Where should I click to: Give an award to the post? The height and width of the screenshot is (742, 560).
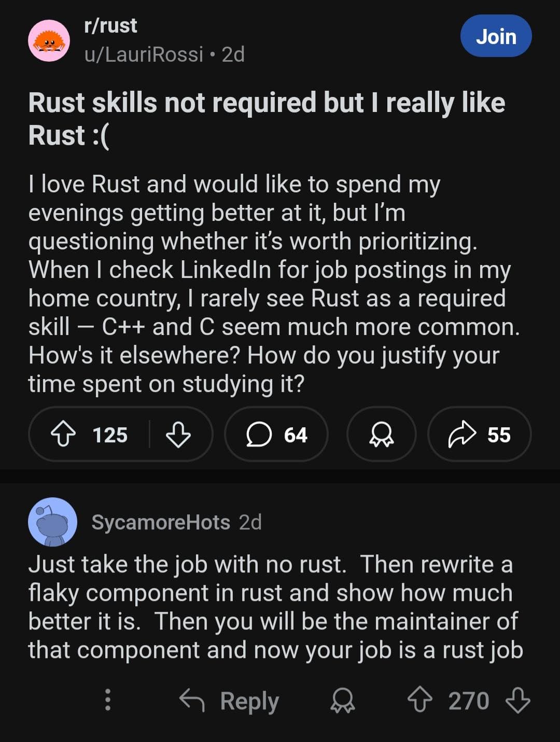[x=381, y=435]
